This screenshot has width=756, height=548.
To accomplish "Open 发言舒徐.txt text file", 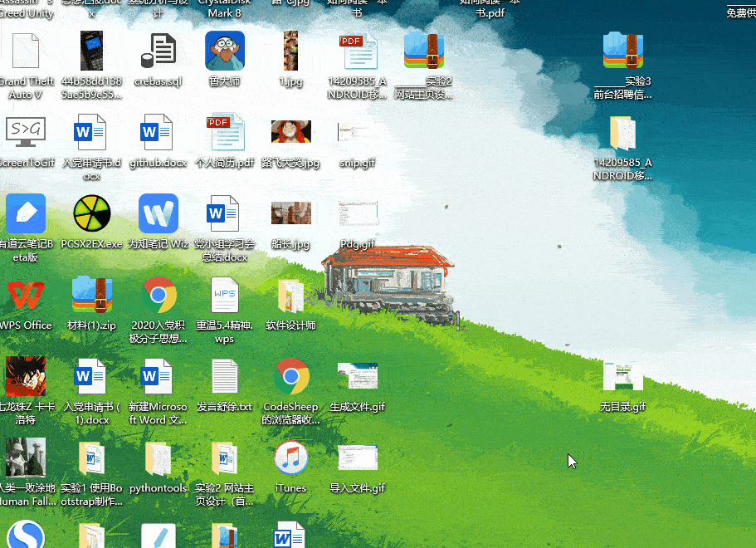I will pyautogui.click(x=225, y=376).
